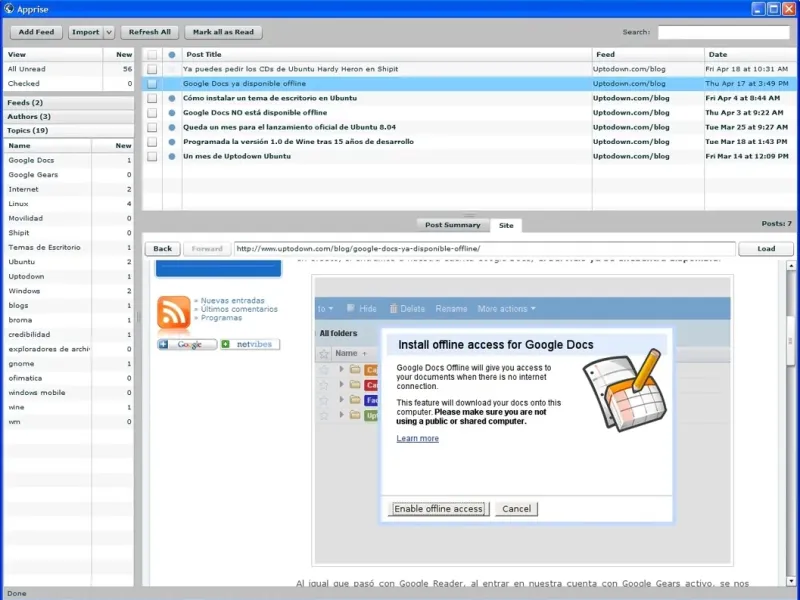Sort by Date column header

[x=750, y=55]
